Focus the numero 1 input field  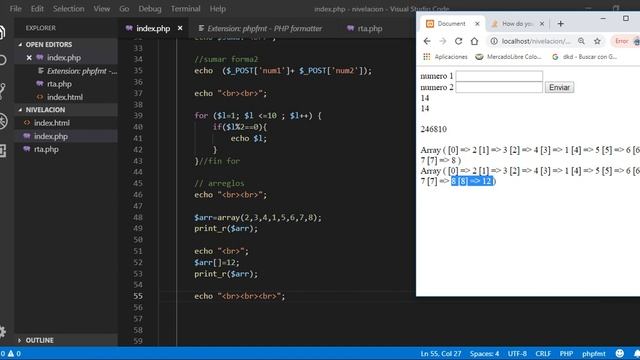(499, 76)
